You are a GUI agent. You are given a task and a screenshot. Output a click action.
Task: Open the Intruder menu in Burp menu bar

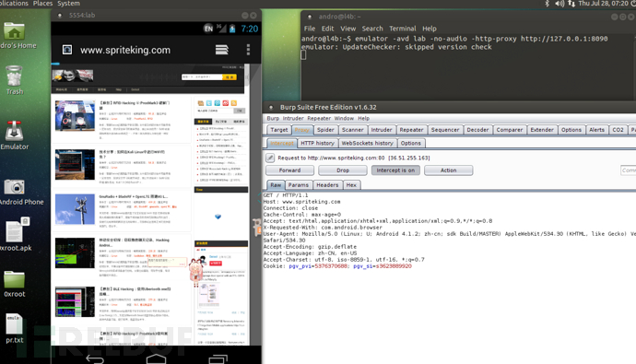tap(293, 118)
